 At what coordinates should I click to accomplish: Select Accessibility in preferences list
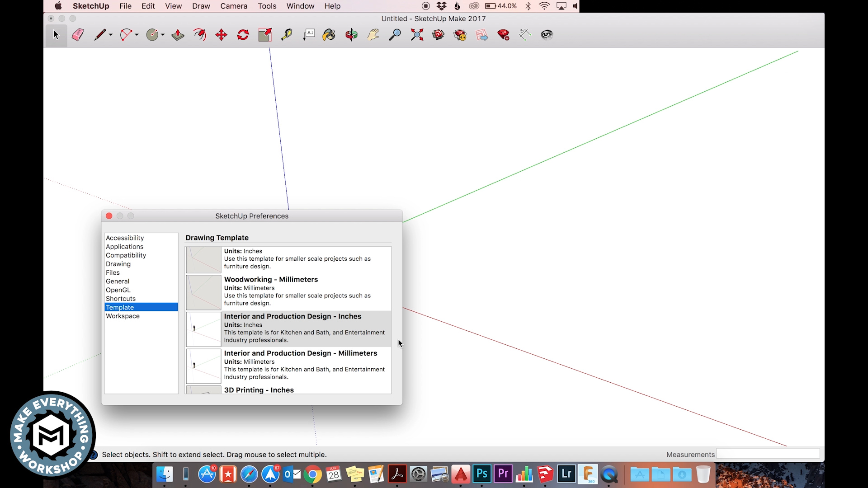(141, 238)
